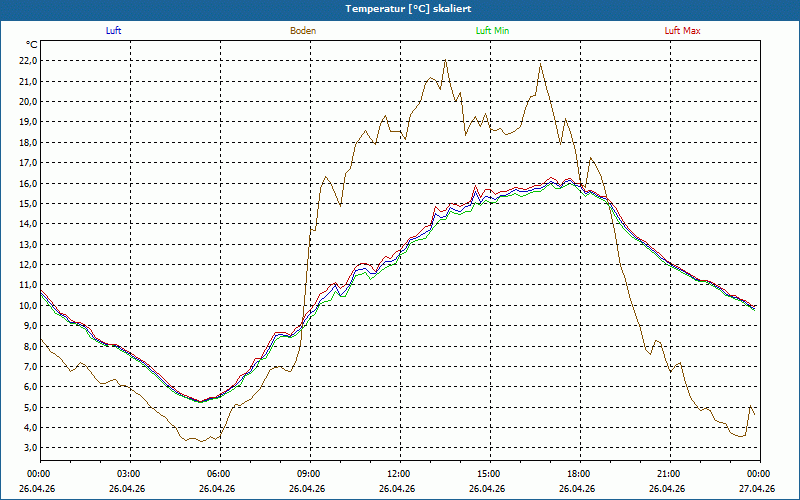Click the '15,0' y-axis value

coord(29,204)
